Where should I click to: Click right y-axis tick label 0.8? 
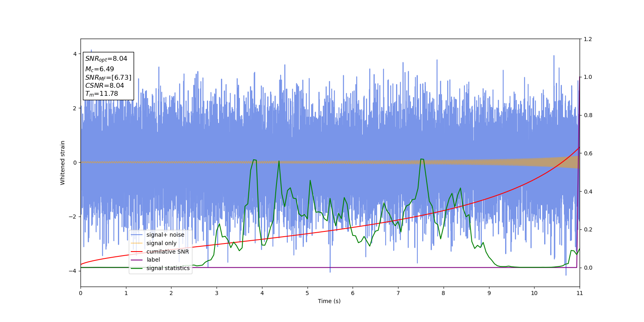(588, 115)
